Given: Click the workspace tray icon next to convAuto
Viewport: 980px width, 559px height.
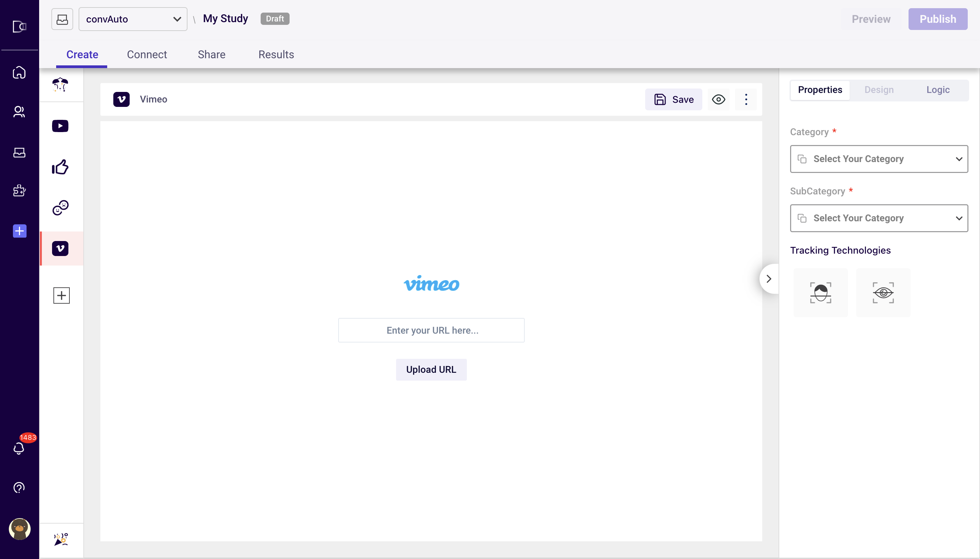Looking at the screenshot, I should 62,19.
